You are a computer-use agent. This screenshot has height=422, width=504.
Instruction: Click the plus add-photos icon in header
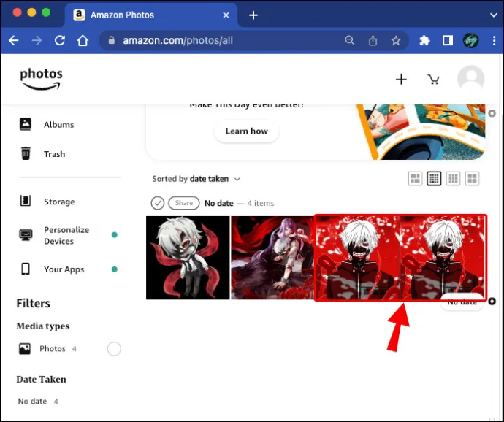[401, 79]
